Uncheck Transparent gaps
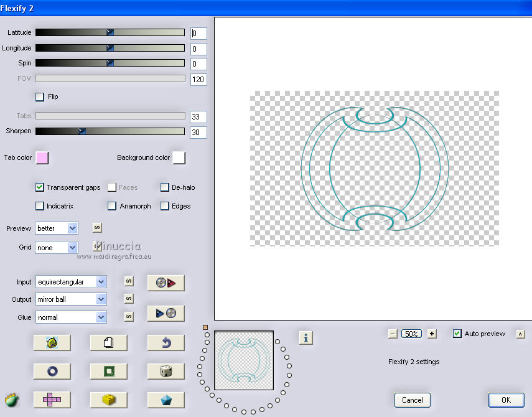This screenshot has width=532, height=417. click(x=40, y=187)
